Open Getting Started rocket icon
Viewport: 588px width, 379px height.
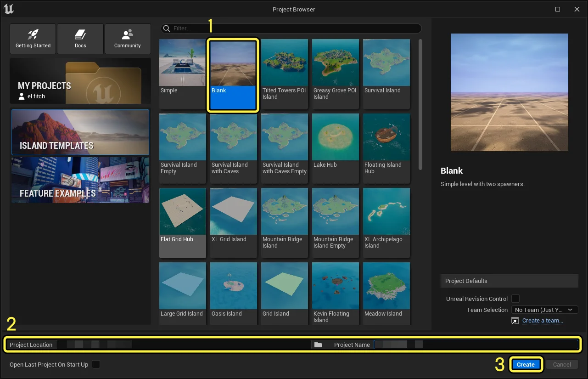[x=33, y=34]
